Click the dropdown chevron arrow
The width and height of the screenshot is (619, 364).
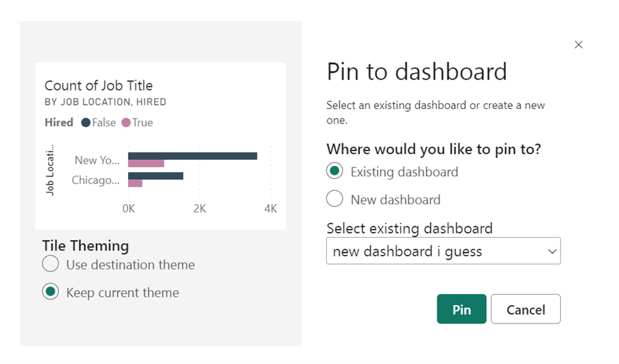pos(552,252)
